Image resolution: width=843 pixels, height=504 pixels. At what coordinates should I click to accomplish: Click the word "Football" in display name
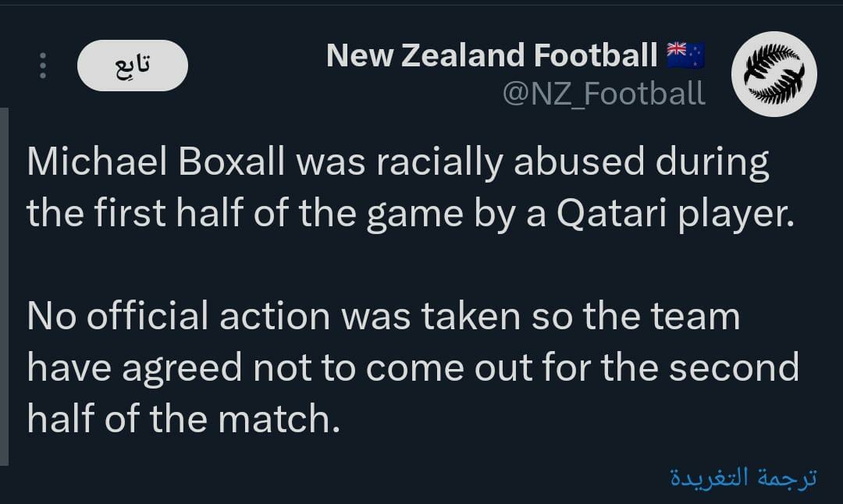(x=596, y=55)
